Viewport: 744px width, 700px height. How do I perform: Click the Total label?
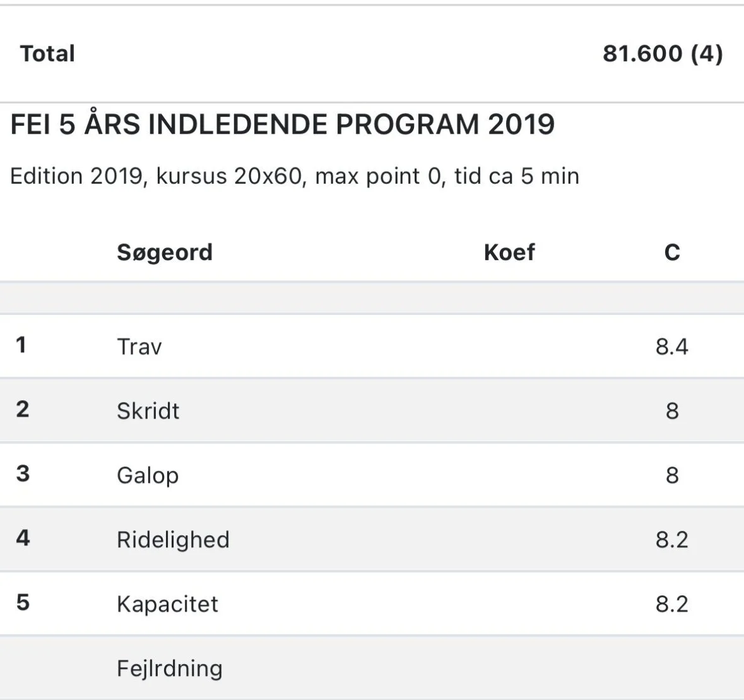[47, 54]
